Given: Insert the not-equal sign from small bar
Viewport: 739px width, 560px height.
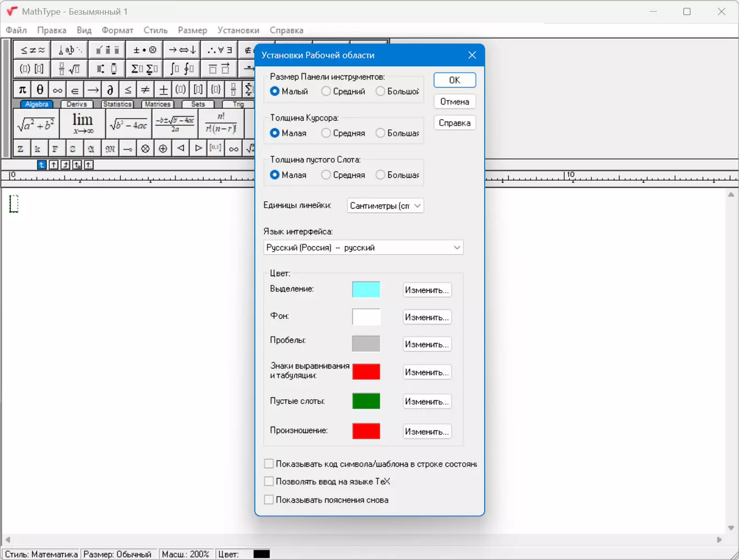Looking at the screenshot, I should click(145, 89).
